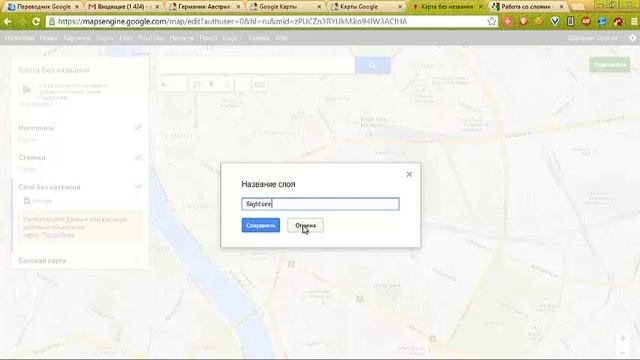The height and width of the screenshot is (360, 640).
Task: Click the red shield extension icon
Action: coord(523,21)
